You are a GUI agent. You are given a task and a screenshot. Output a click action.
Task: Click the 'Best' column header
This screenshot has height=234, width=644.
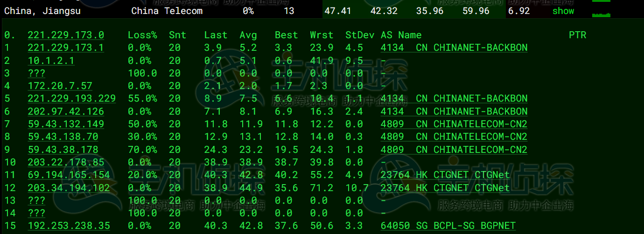click(x=286, y=35)
